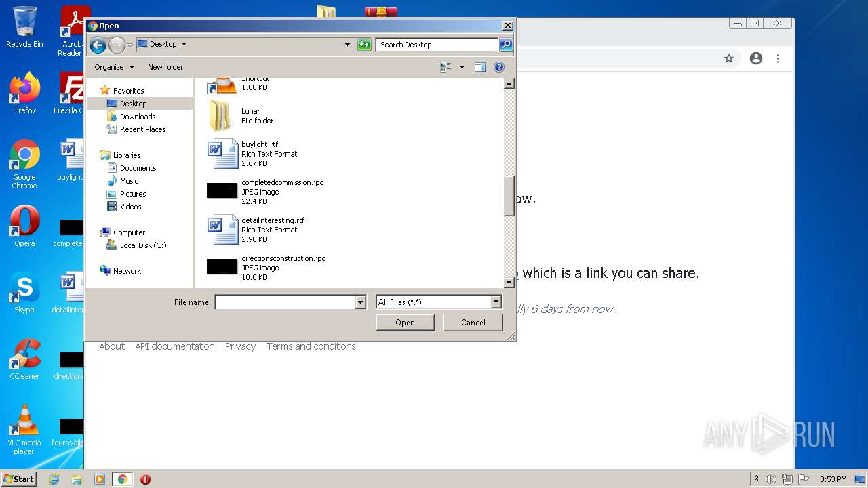Click the Start button
Viewport: 868px width, 488px height.
pyautogui.click(x=18, y=479)
